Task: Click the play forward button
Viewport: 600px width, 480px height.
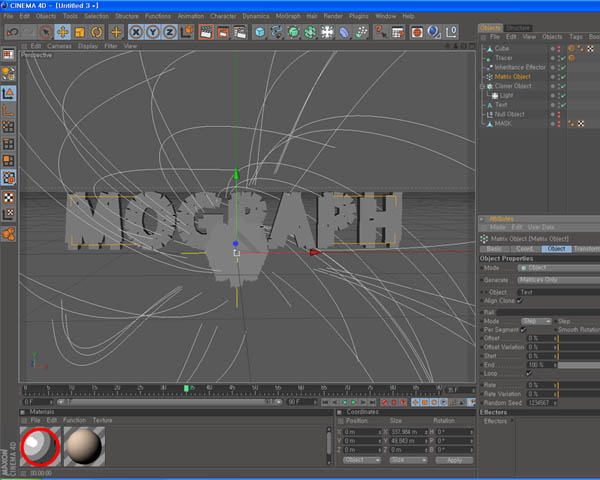Action: coord(354,402)
